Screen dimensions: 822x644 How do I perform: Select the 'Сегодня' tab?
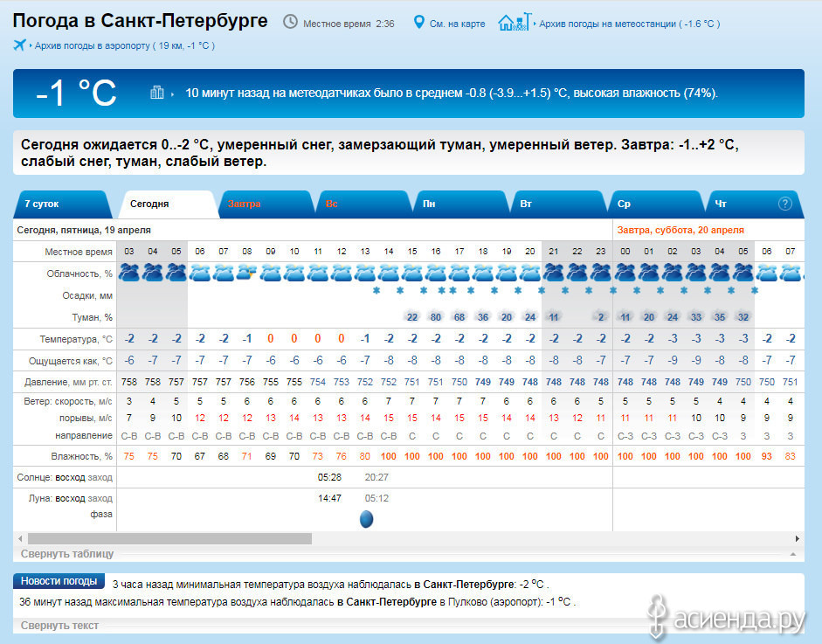pyautogui.click(x=168, y=204)
